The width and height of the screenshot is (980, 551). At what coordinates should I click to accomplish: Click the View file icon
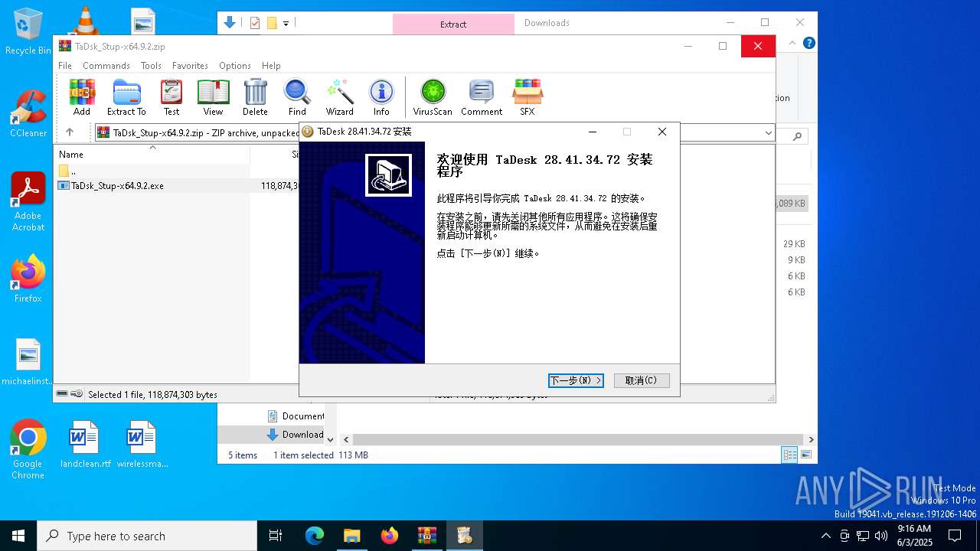click(x=213, y=97)
